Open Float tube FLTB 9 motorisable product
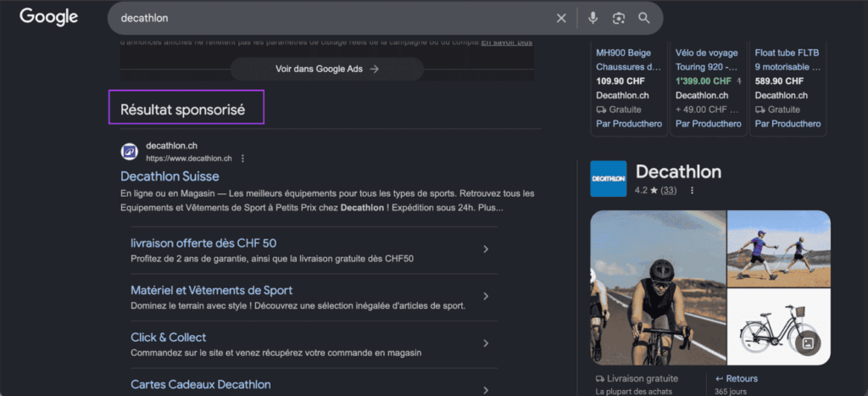 coord(787,60)
